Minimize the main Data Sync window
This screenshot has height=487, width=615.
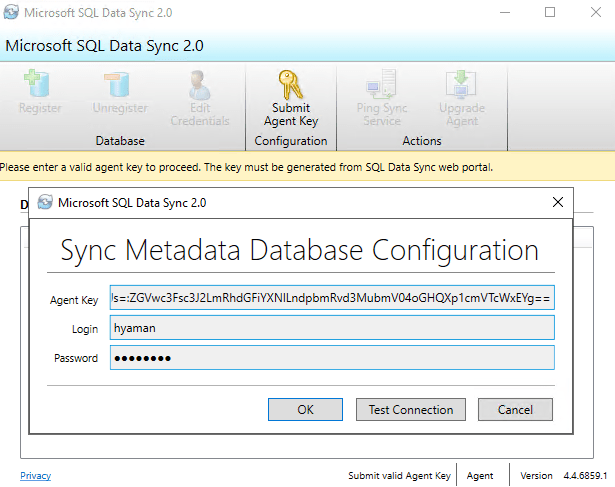[505, 12]
